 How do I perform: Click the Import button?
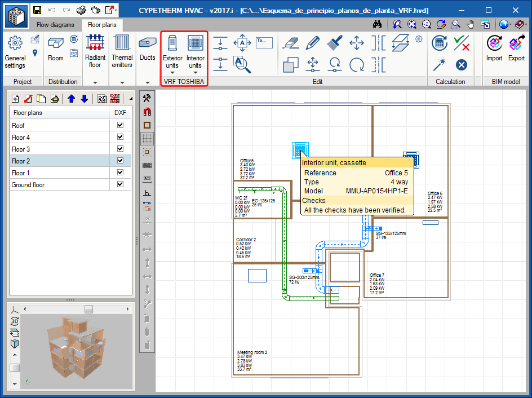[x=494, y=49]
